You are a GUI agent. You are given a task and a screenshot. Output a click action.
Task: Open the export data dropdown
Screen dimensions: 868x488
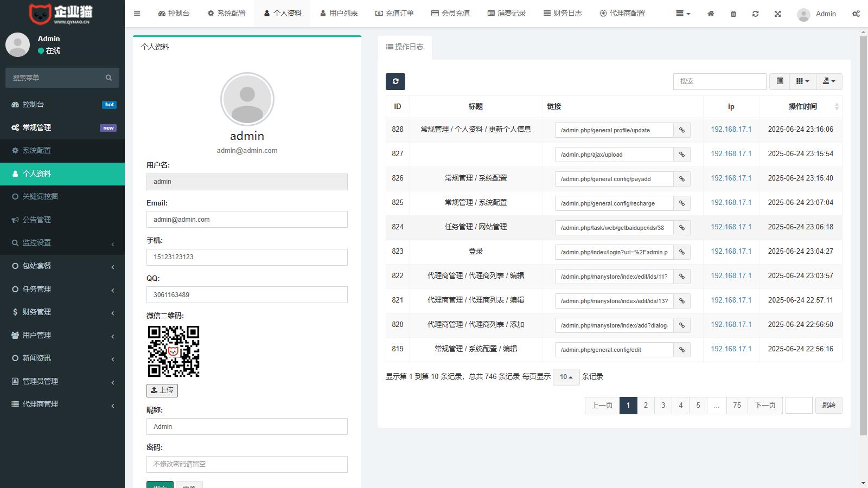coord(828,81)
